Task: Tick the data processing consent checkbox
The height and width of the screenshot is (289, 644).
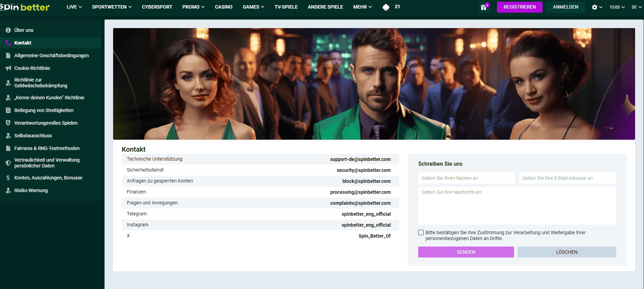Action: click(421, 233)
